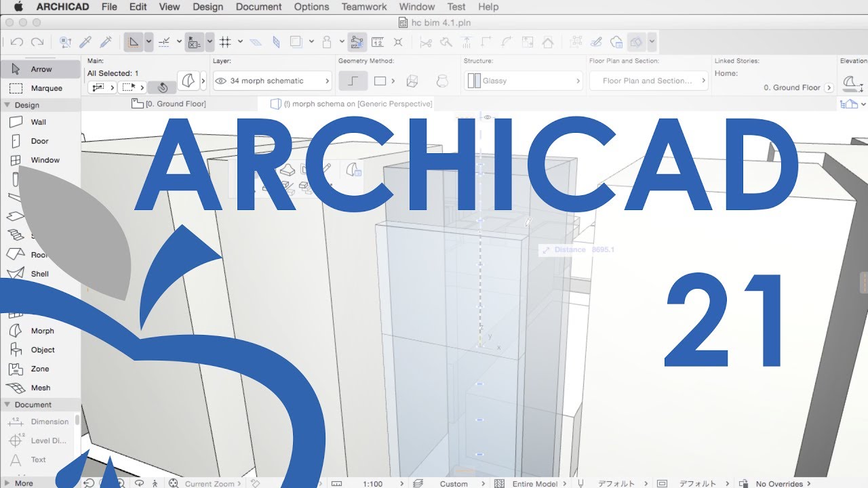Screen dimensions: 868x488
Task: Open the Teamwork menu
Action: 364,7
